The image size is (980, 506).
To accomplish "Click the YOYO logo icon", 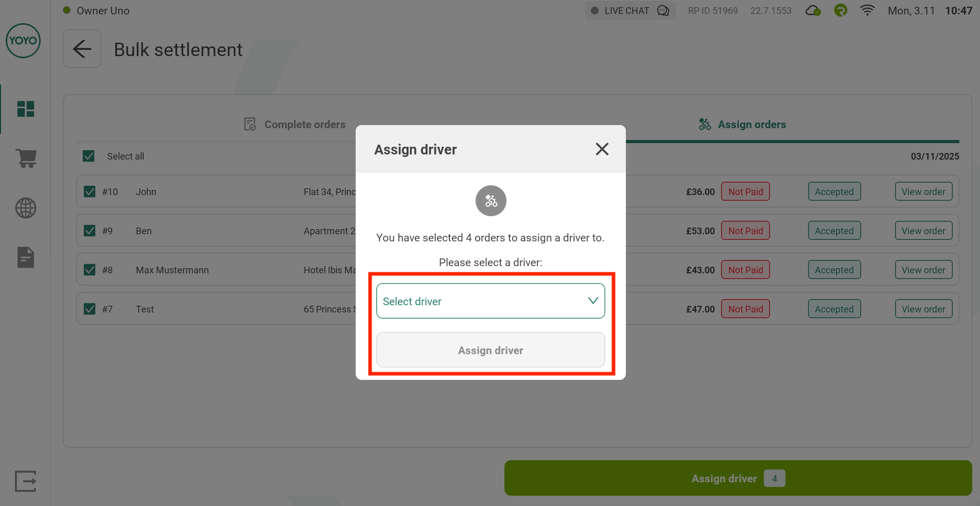I will pos(23,41).
